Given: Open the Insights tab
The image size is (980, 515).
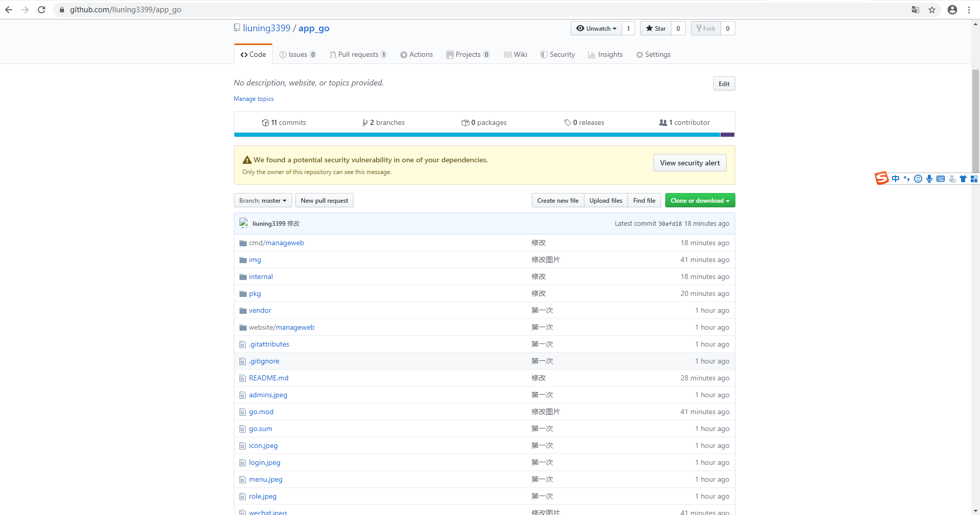Looking at the screenshot, I should [605, 54].
